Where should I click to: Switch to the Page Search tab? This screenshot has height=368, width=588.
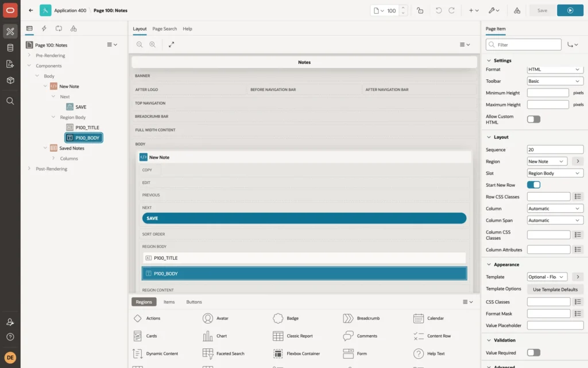164,29
